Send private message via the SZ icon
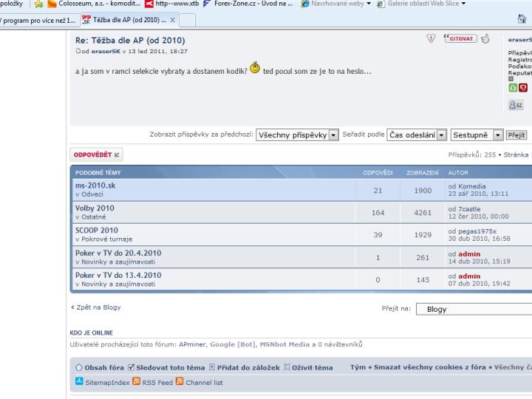 [x=516, y=105]
